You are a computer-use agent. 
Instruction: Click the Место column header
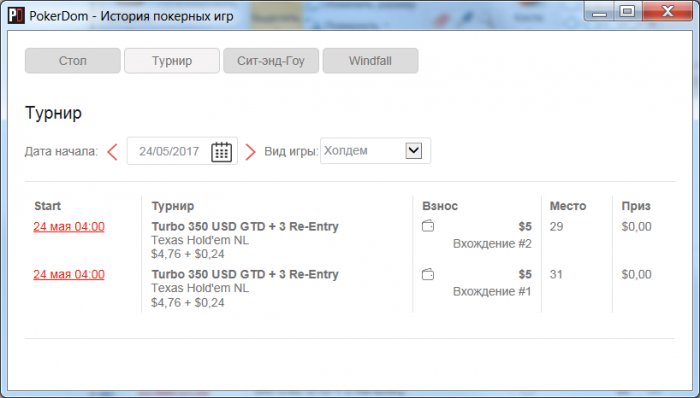(568, 206)
